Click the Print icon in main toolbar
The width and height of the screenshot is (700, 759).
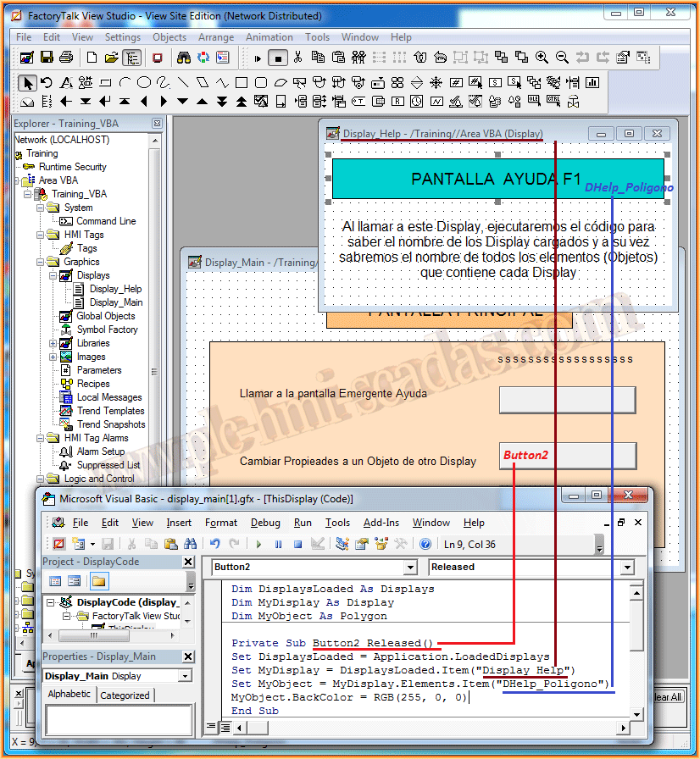click(x=66, y=58)
